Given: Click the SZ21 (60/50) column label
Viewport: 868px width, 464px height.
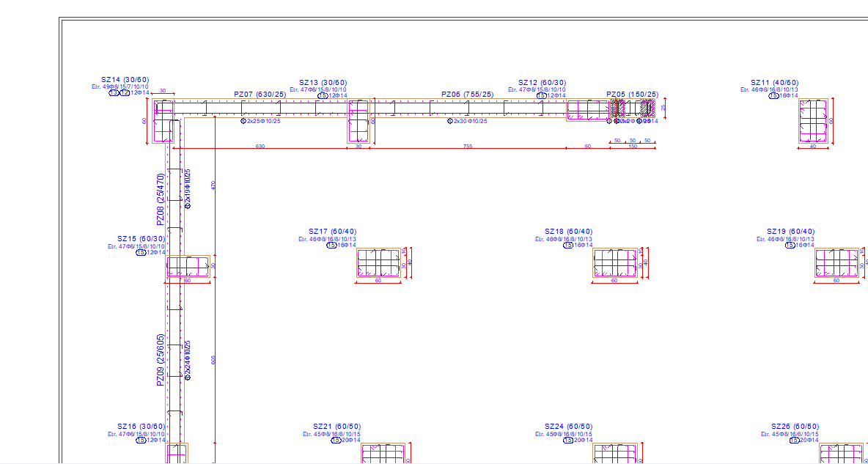Looking at the screenshot, I should [336, 427].
